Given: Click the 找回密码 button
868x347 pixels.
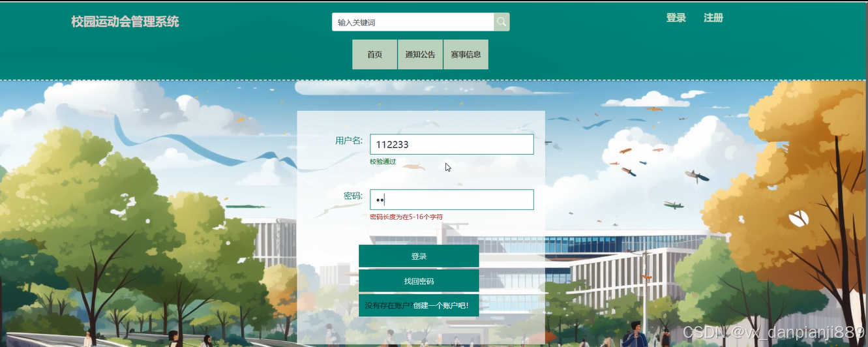Looking at the screenshot, I should pyautogui.click(x=419, y=281).
